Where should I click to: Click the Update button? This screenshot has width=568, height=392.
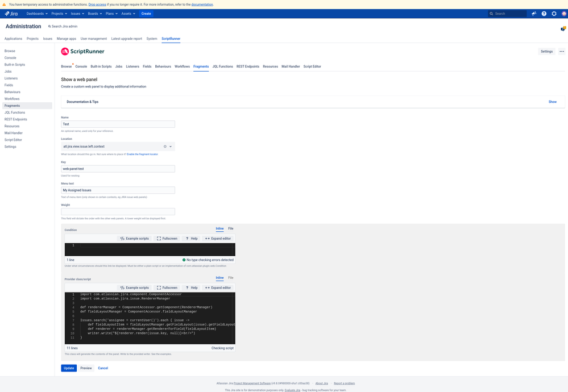pos(68,368)
